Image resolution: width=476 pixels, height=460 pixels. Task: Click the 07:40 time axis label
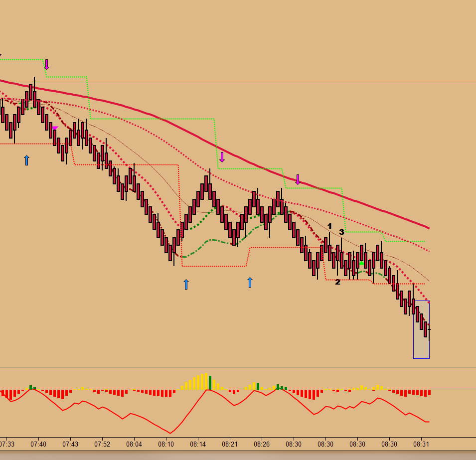coord(38,444)
